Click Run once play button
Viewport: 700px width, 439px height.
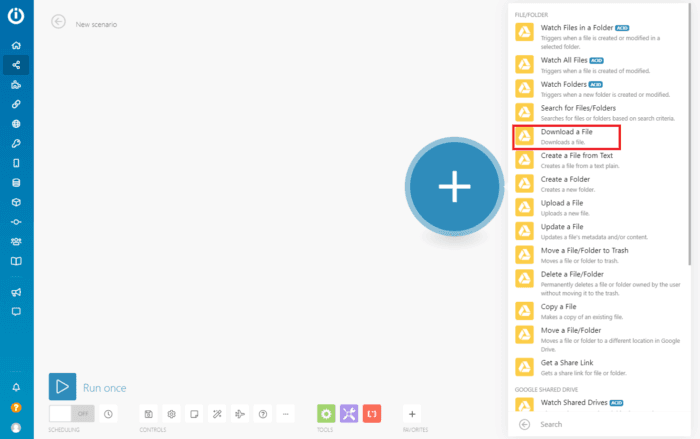62,387
